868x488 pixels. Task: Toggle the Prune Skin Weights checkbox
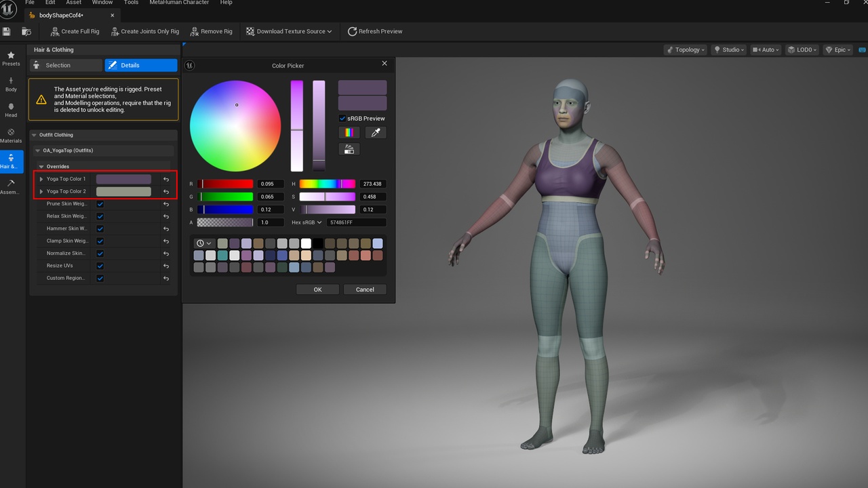[100, 204]
